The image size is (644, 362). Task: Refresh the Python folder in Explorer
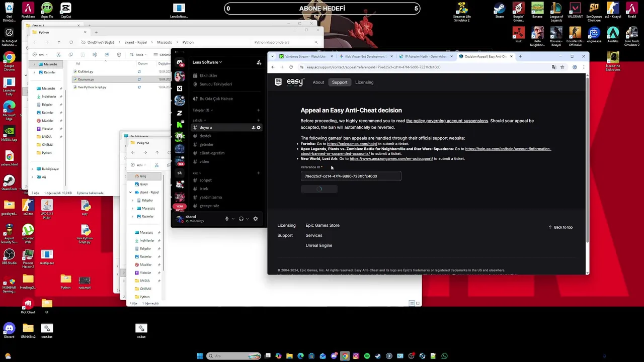71,42
